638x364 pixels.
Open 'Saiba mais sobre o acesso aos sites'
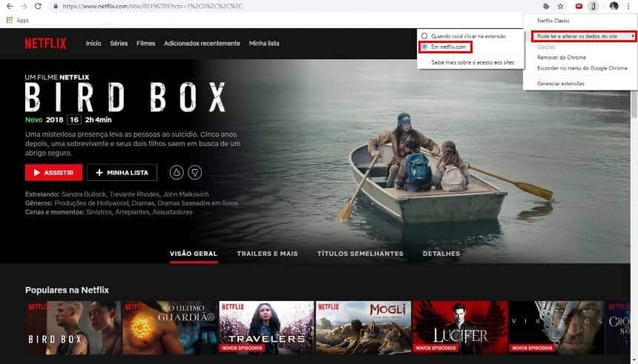click(472, 62)
